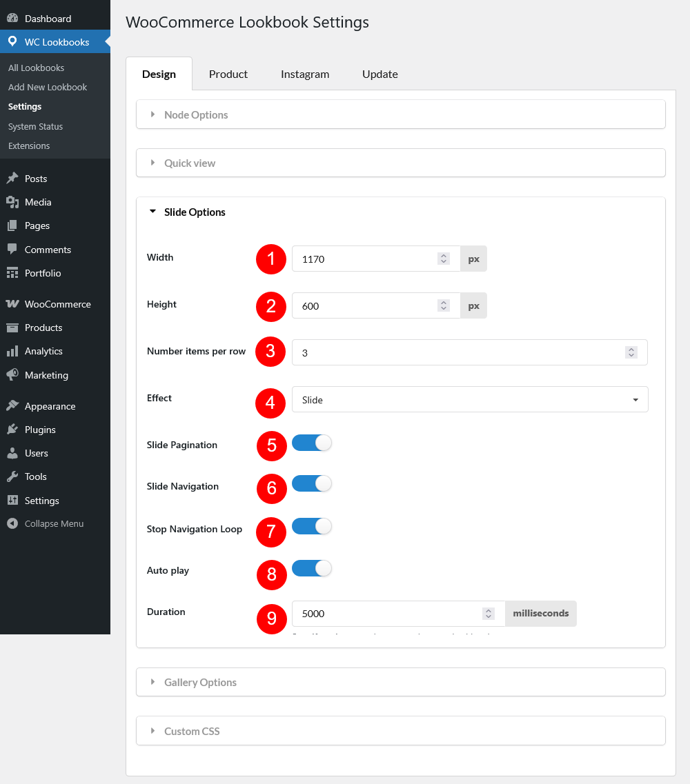Viewport: 690px width, 784px height.
Task: Click the Comments bubble icon
Action: [12, 249]
